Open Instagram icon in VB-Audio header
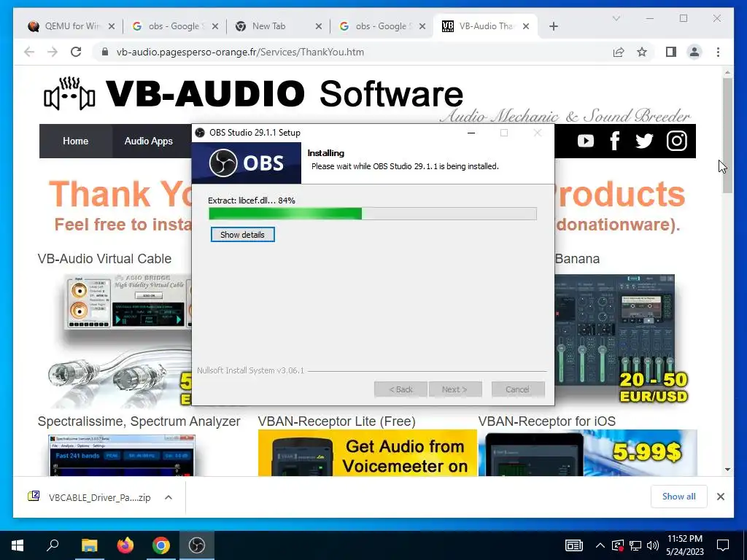 676,141
